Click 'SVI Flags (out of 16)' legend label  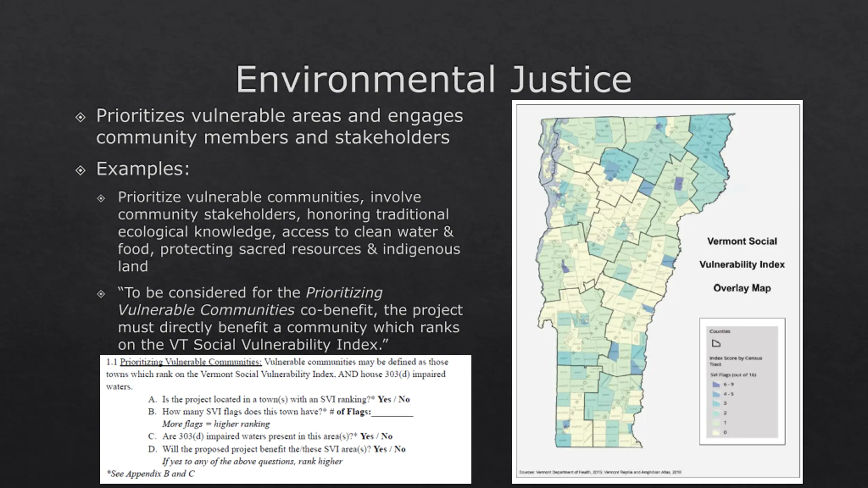(733, 375)
